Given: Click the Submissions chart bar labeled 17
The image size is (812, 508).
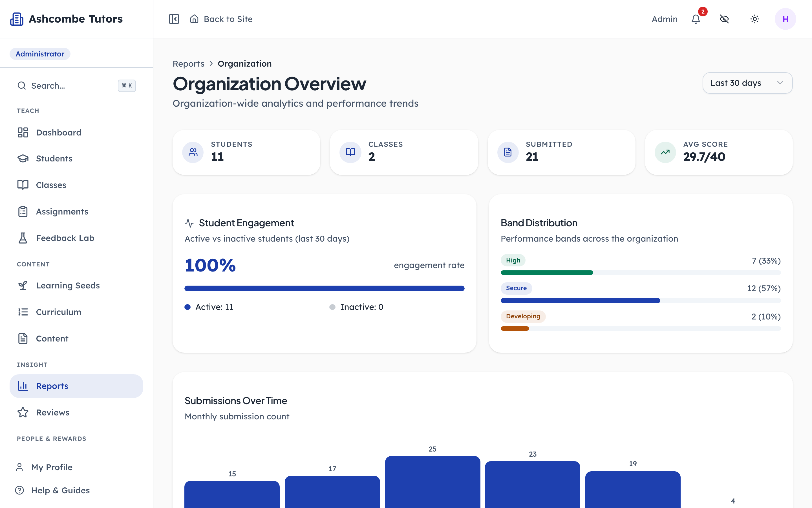Looking at the screenshot, I should click(x=332, y=492).
